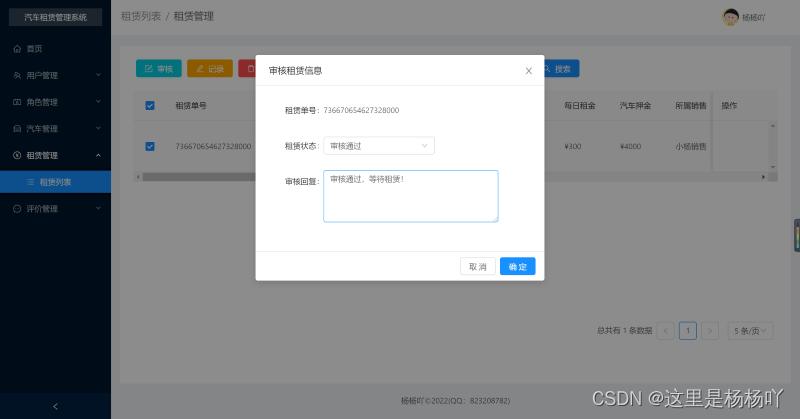Click the table scrollbar right arrow
The image size is (800, 419).
(763, 177)
